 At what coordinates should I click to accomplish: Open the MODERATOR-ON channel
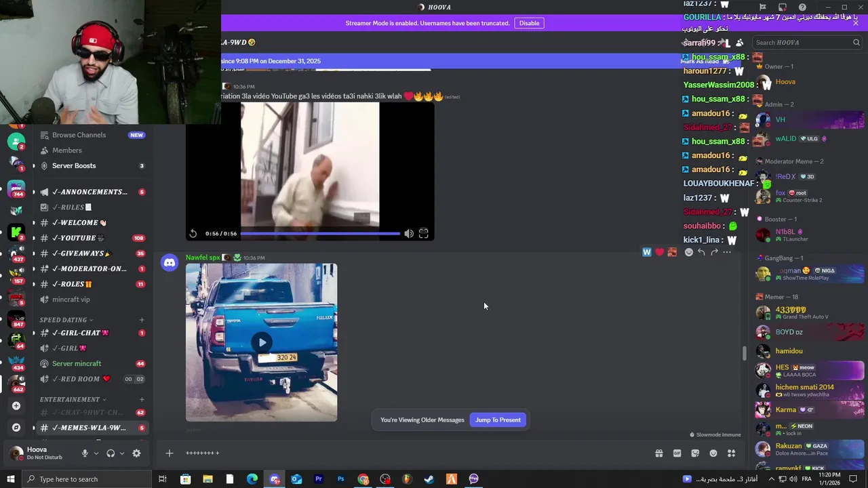tap(90, 268)
